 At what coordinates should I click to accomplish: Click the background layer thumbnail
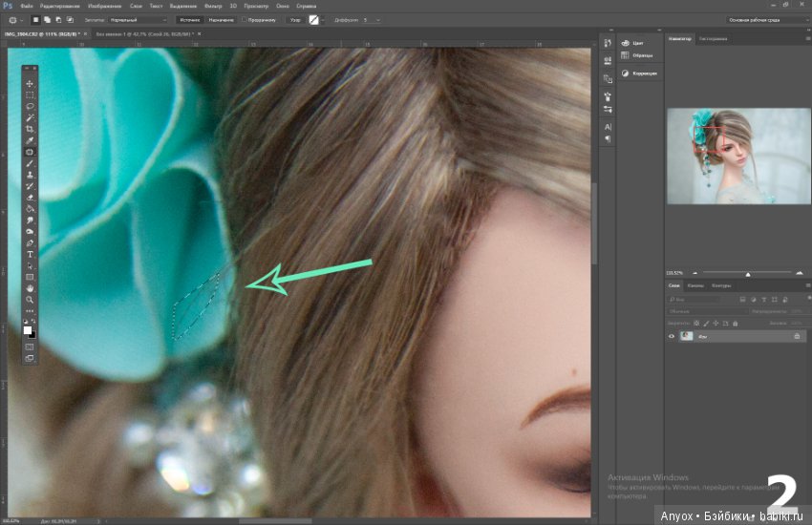point(687,336)
